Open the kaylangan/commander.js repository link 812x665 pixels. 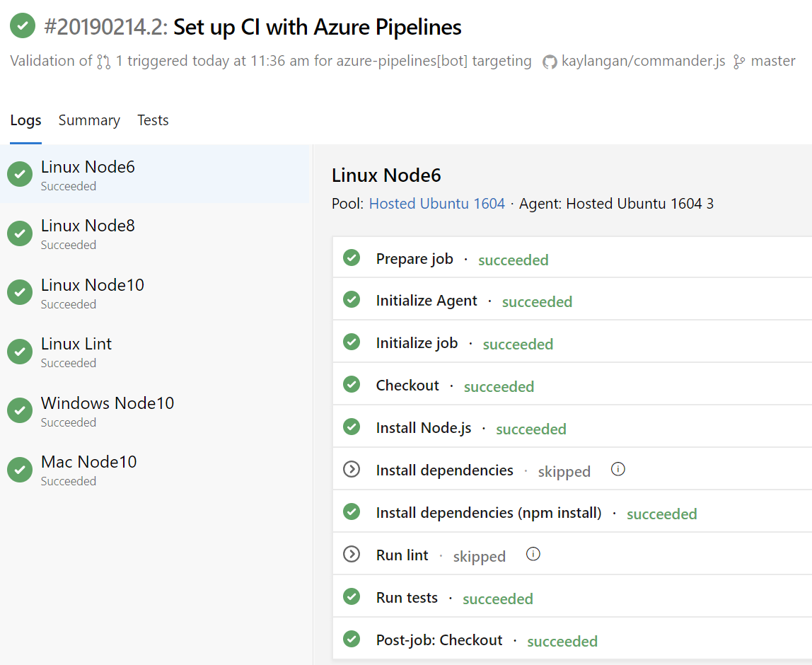643,62
